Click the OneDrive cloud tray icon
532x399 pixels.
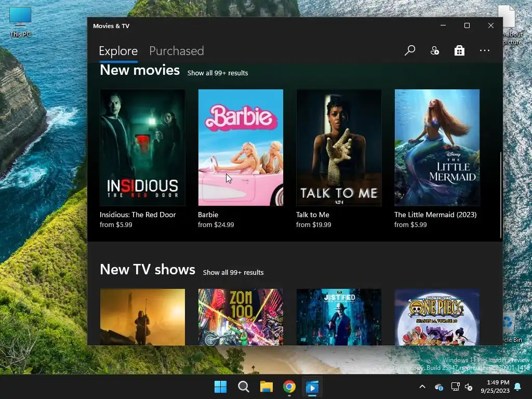[x=438, y=387]
